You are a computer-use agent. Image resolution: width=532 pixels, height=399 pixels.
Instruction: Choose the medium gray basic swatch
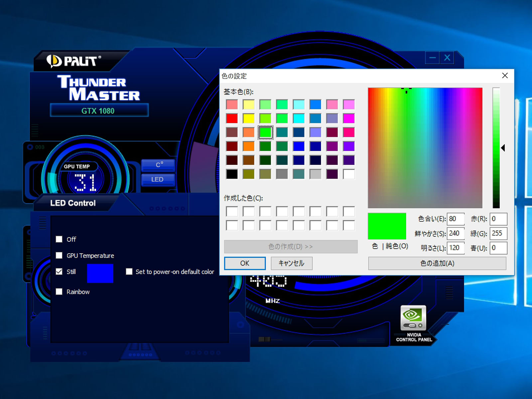point(282,174)
